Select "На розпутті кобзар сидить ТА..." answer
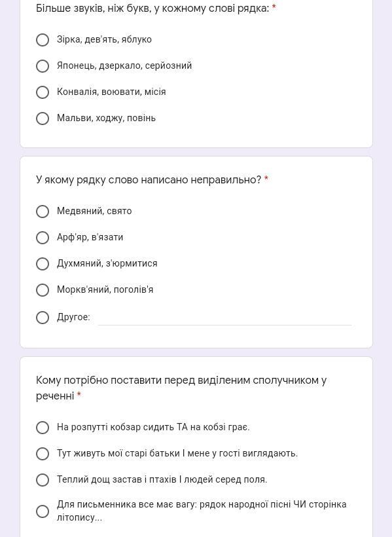The image size is (392, 537). (43, 428)
